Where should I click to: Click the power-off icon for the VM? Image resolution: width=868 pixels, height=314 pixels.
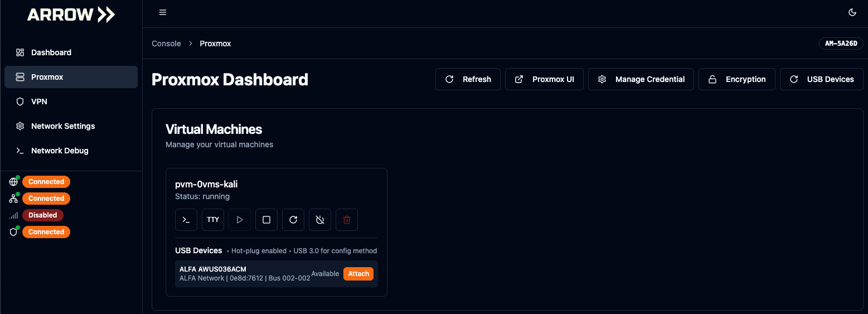pos(320,220)
